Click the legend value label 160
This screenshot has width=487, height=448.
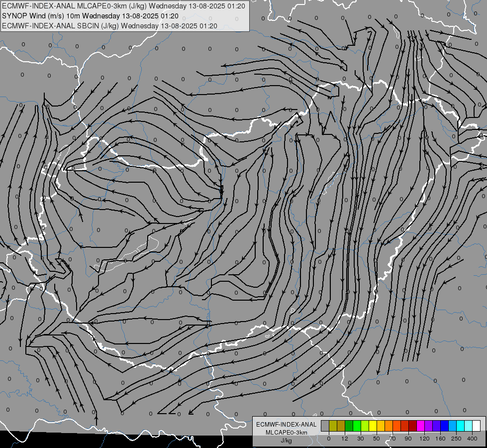440,439
